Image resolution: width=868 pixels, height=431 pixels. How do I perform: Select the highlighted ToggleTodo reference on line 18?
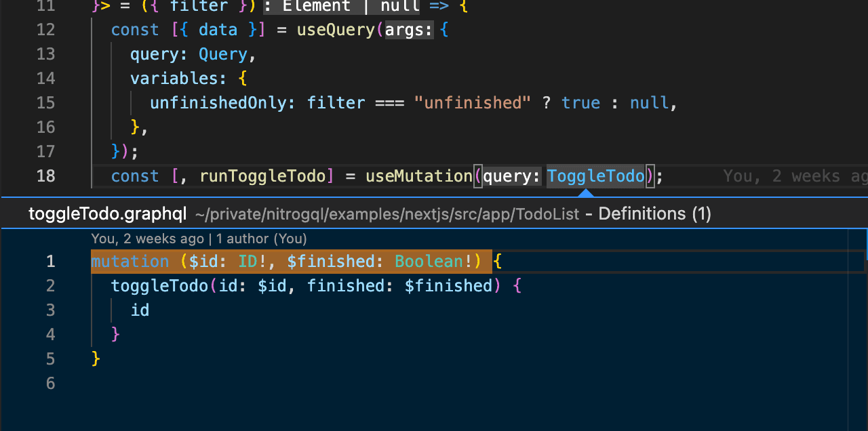(595, 176)
